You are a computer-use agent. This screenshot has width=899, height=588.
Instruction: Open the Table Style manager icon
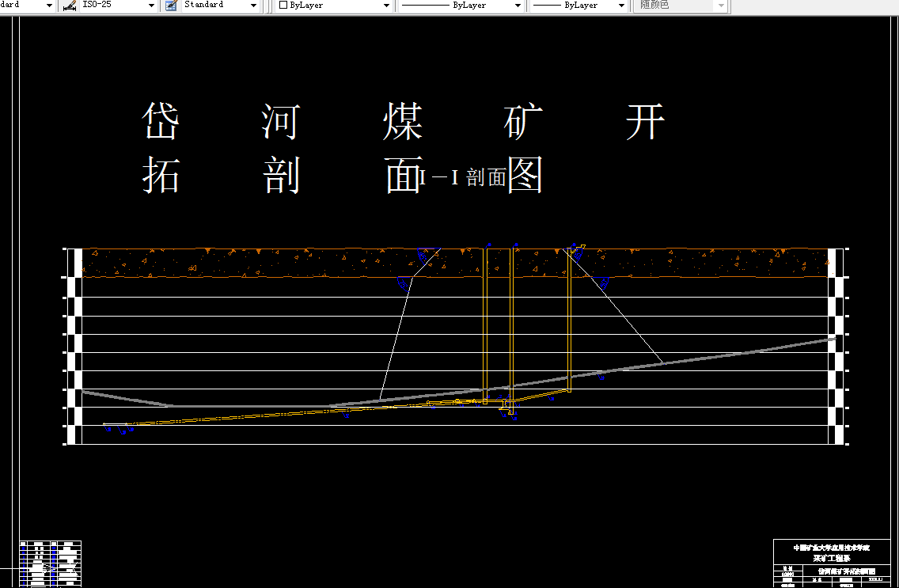[x=171, y=6]
